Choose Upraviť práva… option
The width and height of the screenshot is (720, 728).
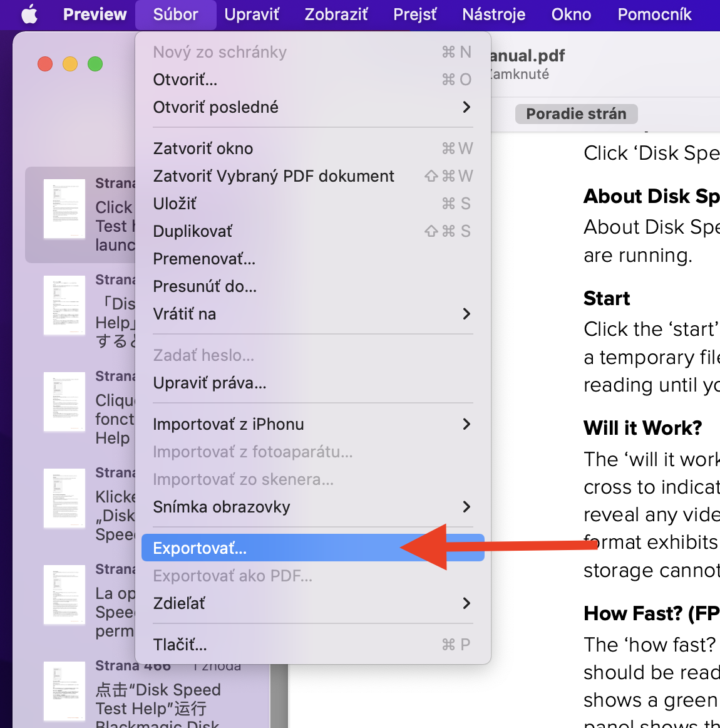tap(210, 383)
